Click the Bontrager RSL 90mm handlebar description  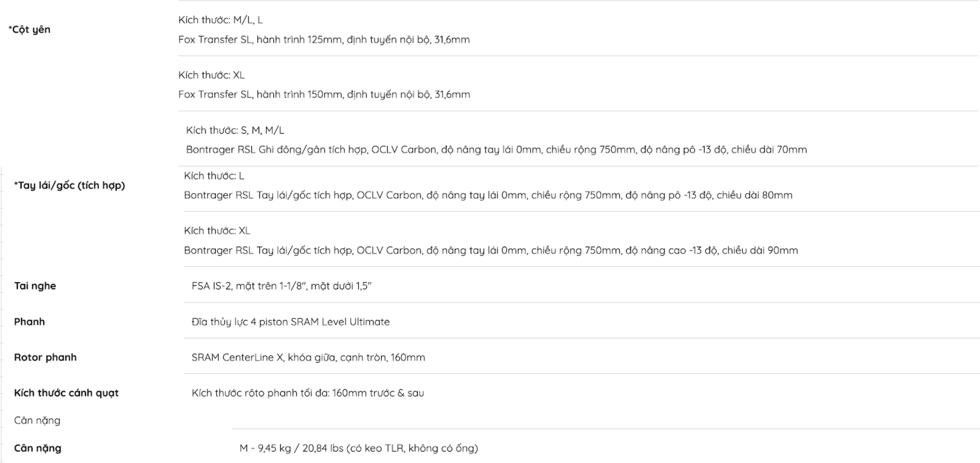pyautogui.click(x=491, y=250)
